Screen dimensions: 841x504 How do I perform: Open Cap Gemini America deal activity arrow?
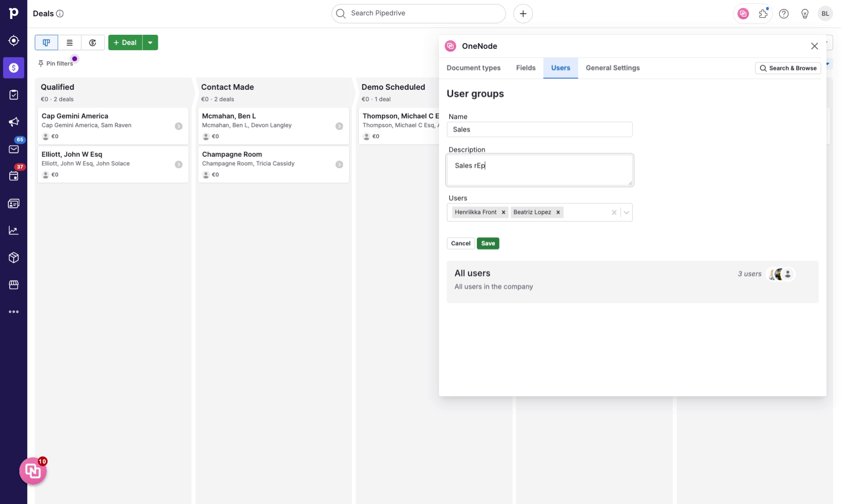point(179,126)
